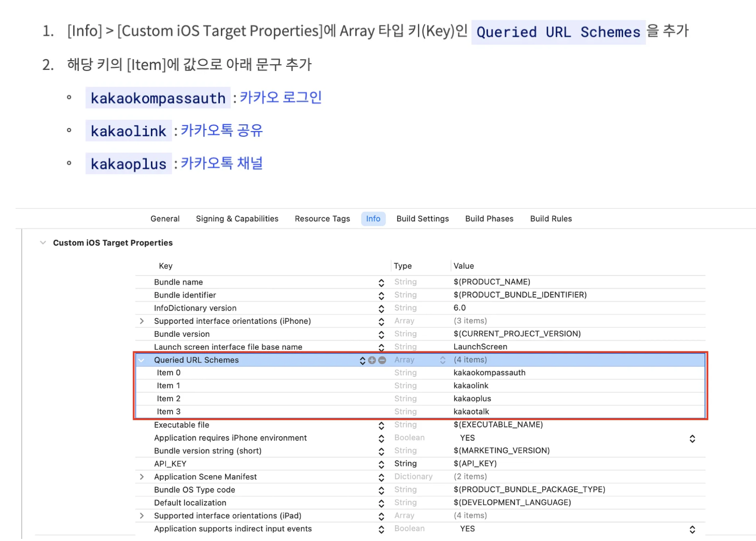The image size is (756, 541).
Task: Select the Item 0 key row
Action: [169, 373]
